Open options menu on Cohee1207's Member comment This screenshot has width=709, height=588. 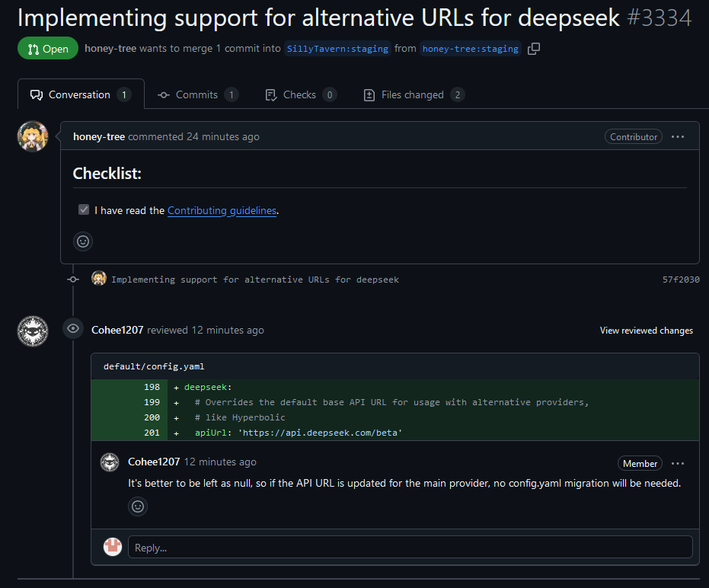[x=677, y=463]
